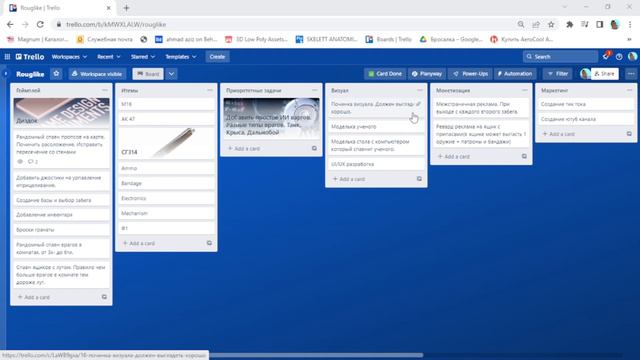The height and width of the screenshot is (360, 640).
Task: Change Workspace visible setting
Action: [x=97, y=74]
